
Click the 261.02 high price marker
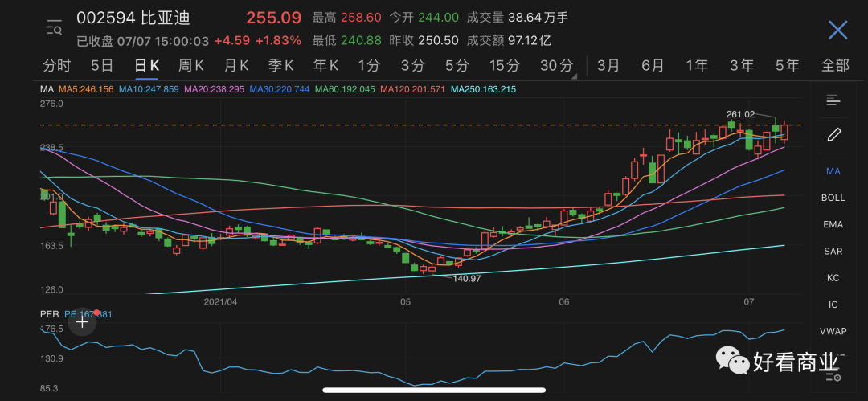pyautogui.click(x=741, y=114)
